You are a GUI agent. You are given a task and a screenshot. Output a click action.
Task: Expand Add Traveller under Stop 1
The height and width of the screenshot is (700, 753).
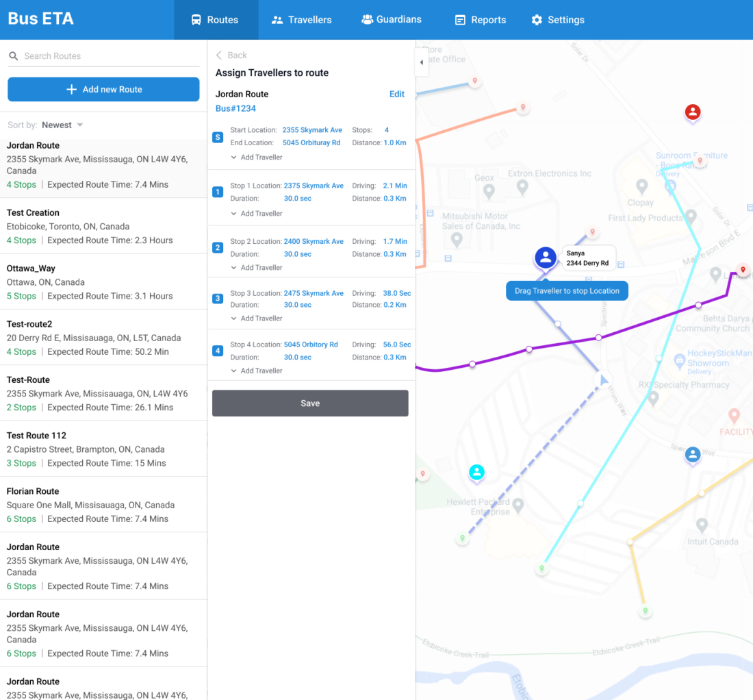click(x=257, y=214)
